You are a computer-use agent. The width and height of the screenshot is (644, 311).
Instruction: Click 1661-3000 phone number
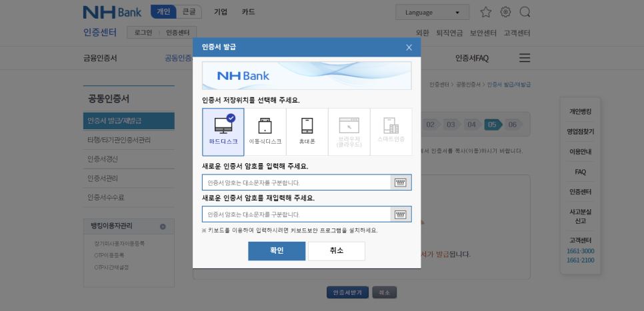(581, 251)
